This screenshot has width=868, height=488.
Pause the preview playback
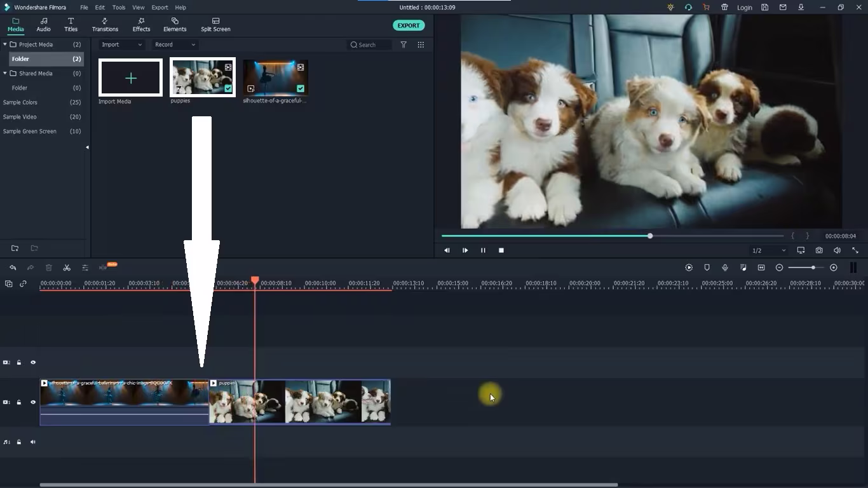point(483,250)
